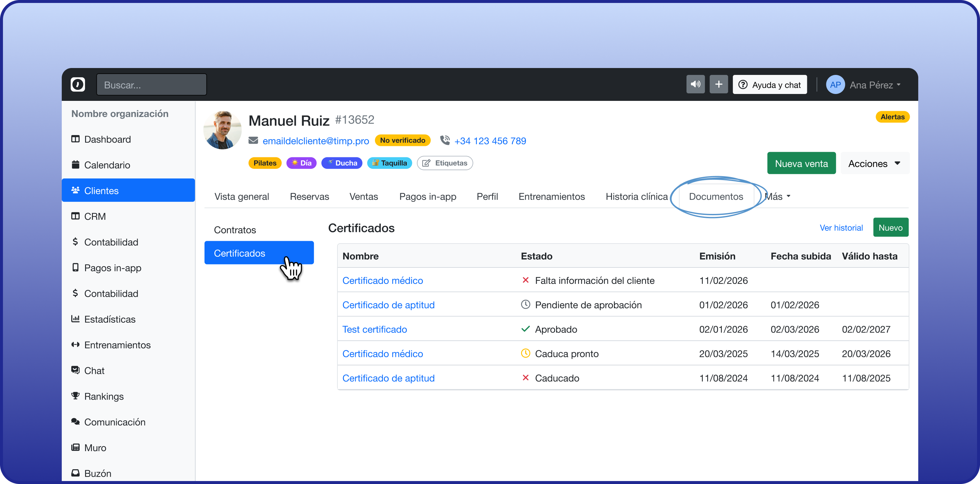Edit tags with the Etiquetas button

pos(445,163)
